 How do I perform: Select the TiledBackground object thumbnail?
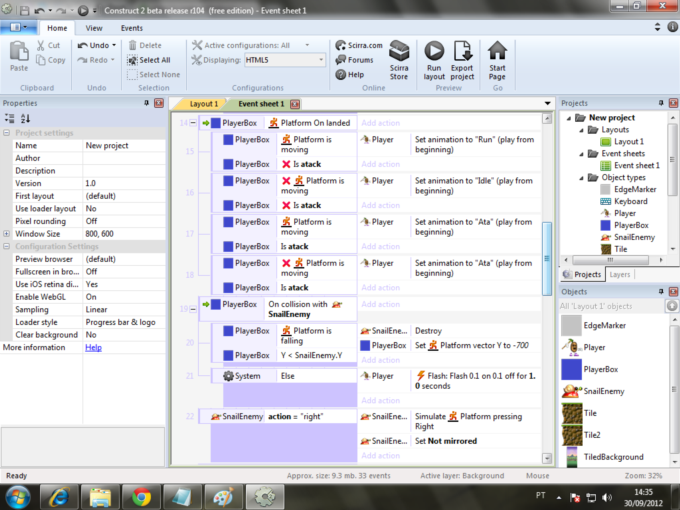click(x=572, y=457)
